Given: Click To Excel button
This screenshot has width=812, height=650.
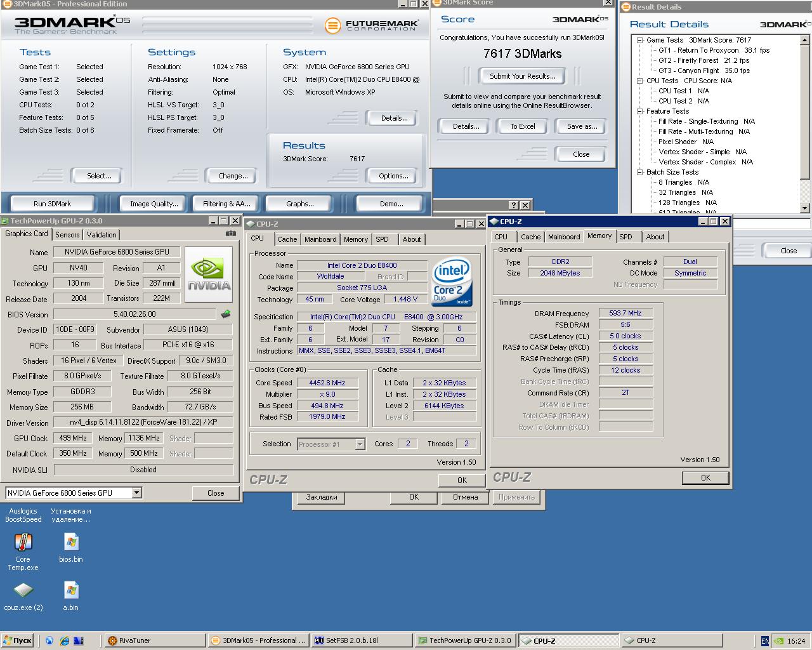Looking at the screenshot, I should click(x=523, y=126).
